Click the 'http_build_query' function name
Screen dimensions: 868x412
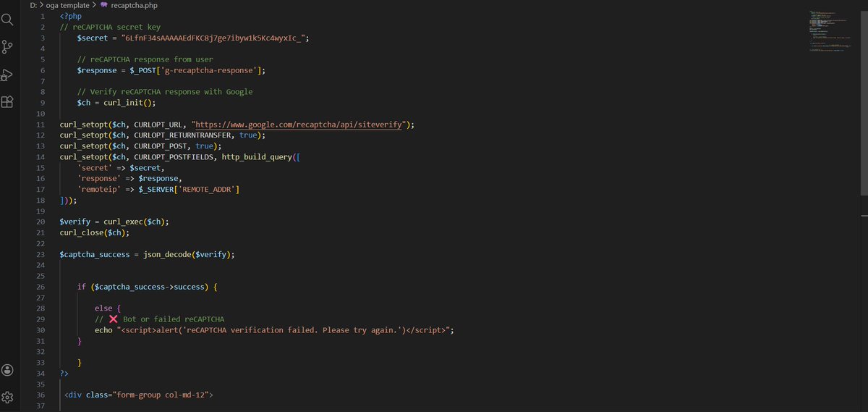pyautogui.click(x=257, y=157)
